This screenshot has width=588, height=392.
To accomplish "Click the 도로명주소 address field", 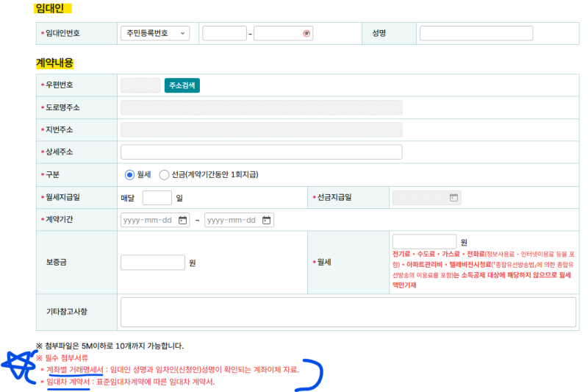I will coord(262,107).
